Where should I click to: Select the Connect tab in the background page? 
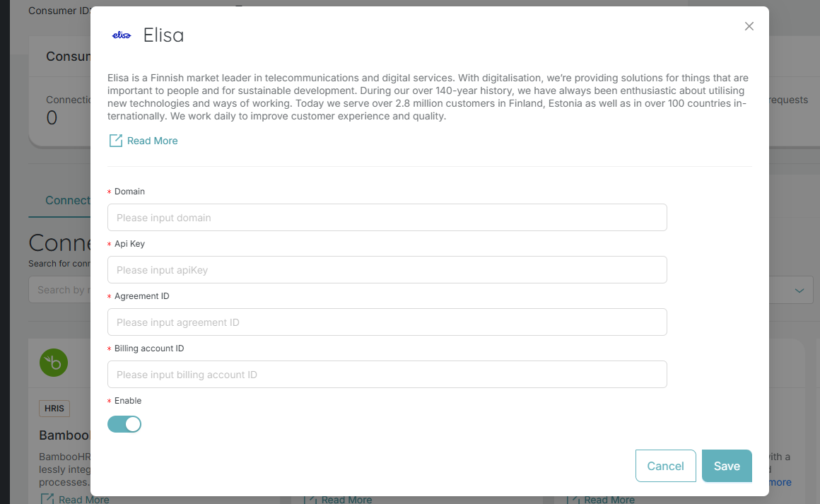tap(68, 200)
